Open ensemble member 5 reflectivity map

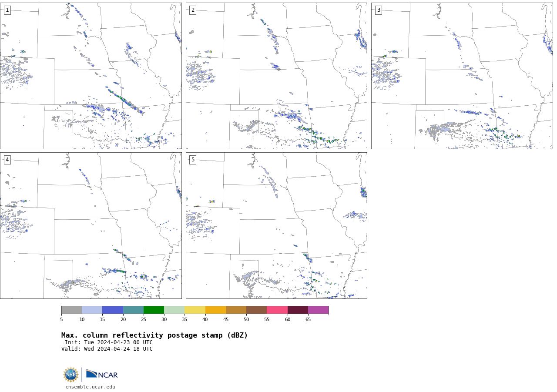276,225
